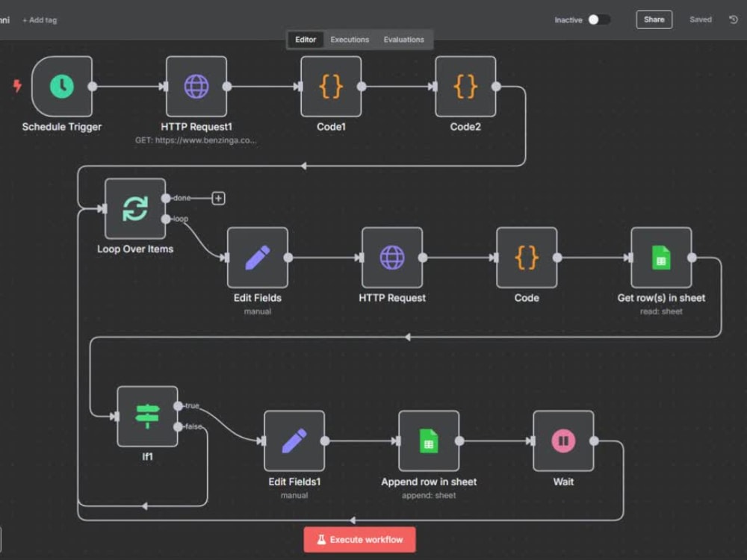Viewport: 747px width, 560px height.
Task: Click the 'Schedule Trigger' label text
Action: click(x=62, y=127)
